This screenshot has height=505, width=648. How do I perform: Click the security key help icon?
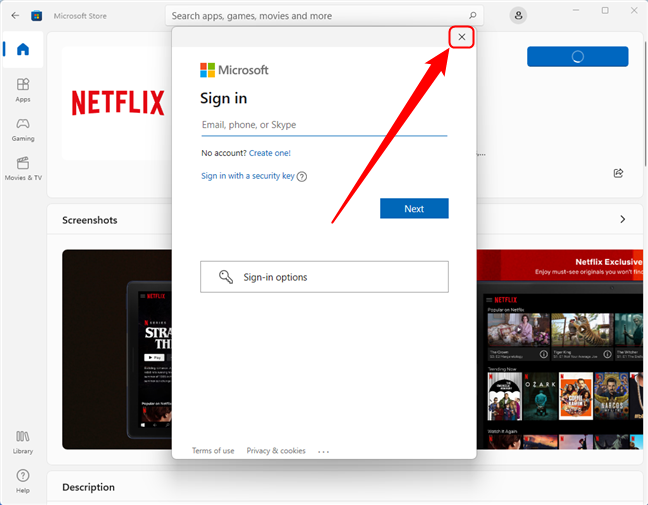(302, 177)
